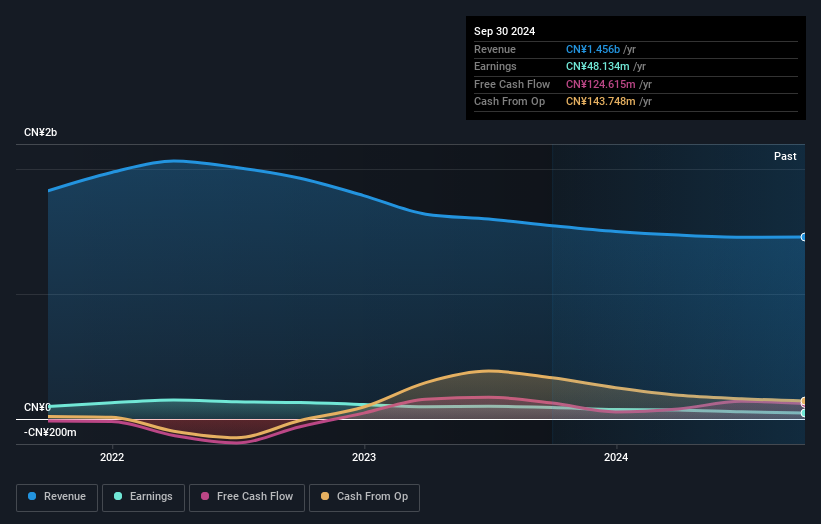Toggle the Earnings legend button

(143, 497)
